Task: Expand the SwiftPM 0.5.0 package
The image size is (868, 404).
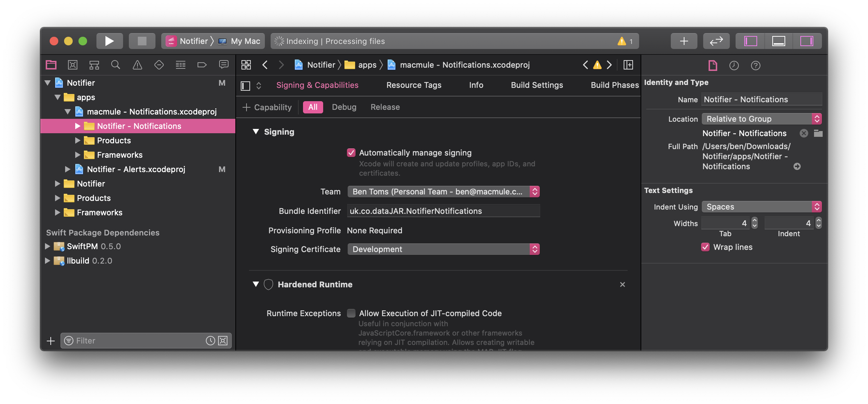Action: tap(47, 246)
